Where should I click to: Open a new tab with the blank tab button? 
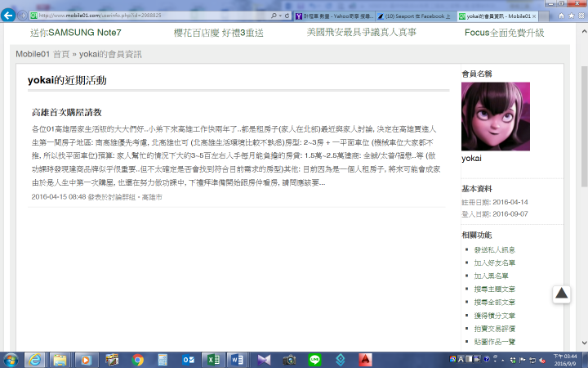click(544, 16)
